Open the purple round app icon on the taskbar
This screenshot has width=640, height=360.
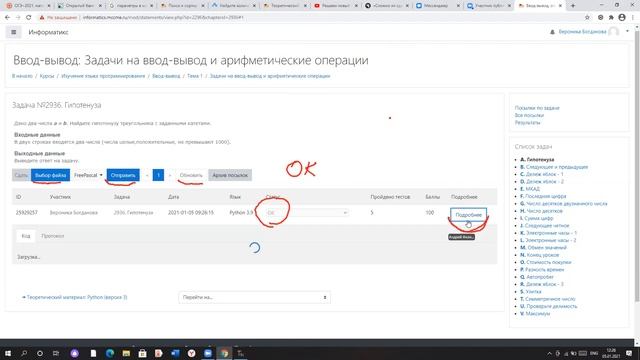(x=75, y=353)
